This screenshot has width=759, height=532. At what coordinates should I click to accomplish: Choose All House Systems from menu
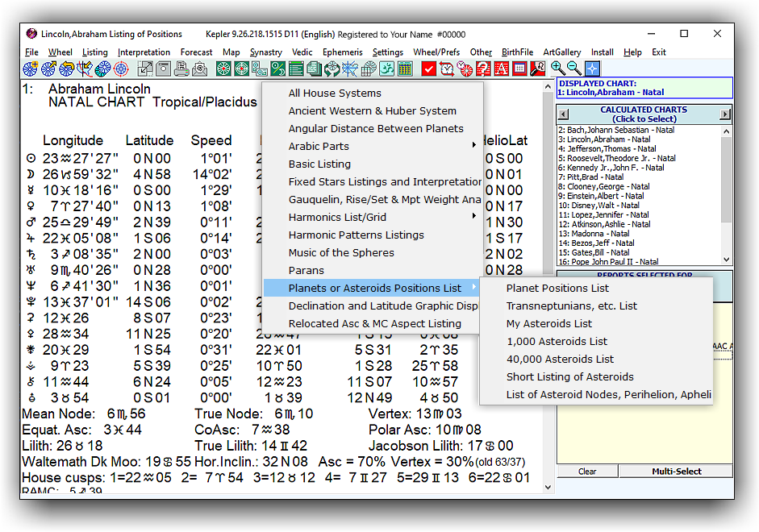(373, 93)
